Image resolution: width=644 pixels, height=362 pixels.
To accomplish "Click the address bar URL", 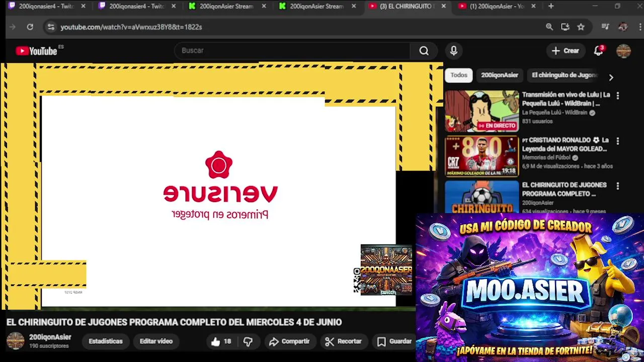I will click(x=131, y=27).
